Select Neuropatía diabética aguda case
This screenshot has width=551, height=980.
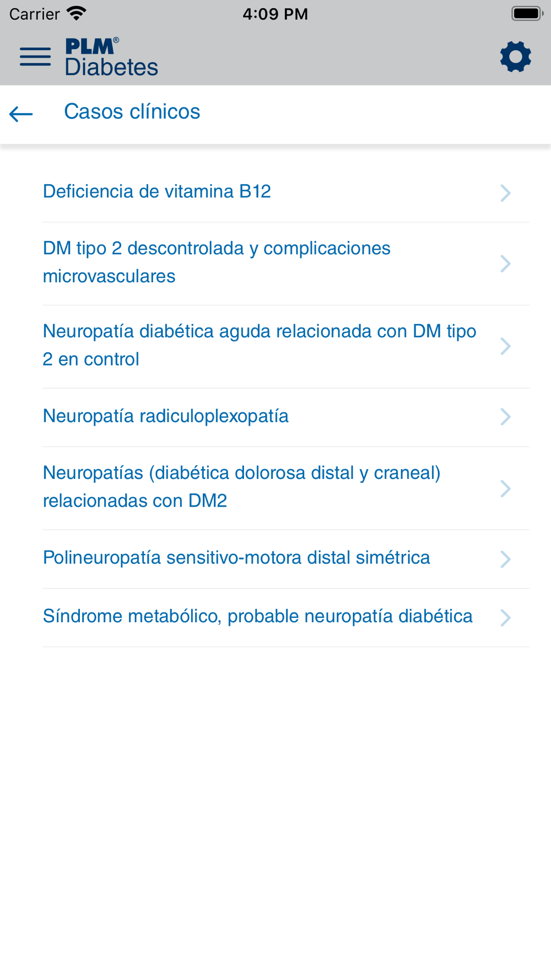coord(286,347)
